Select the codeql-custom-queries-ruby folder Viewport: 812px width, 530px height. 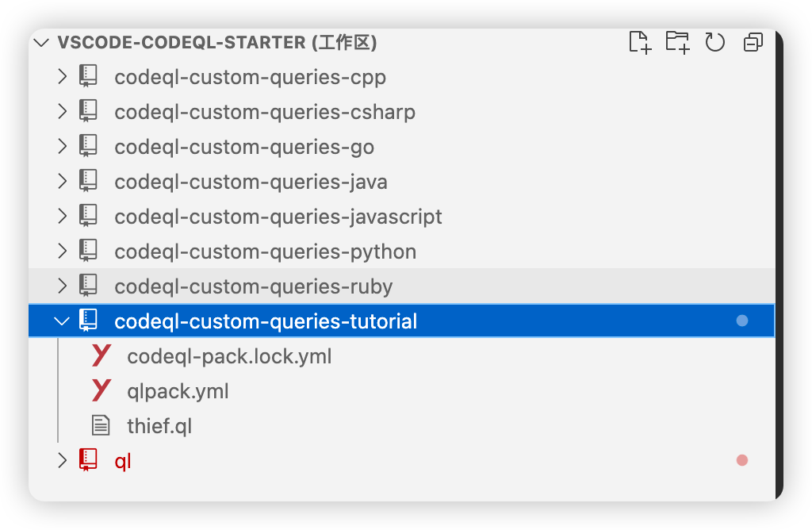[x=253, y=286]
